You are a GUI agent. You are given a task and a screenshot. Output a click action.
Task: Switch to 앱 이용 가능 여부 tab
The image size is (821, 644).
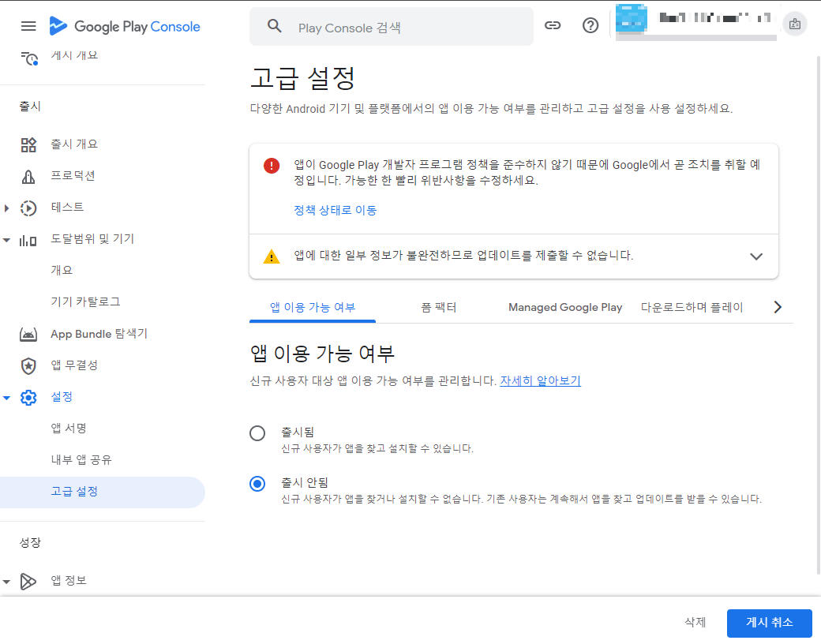[313, 307]
